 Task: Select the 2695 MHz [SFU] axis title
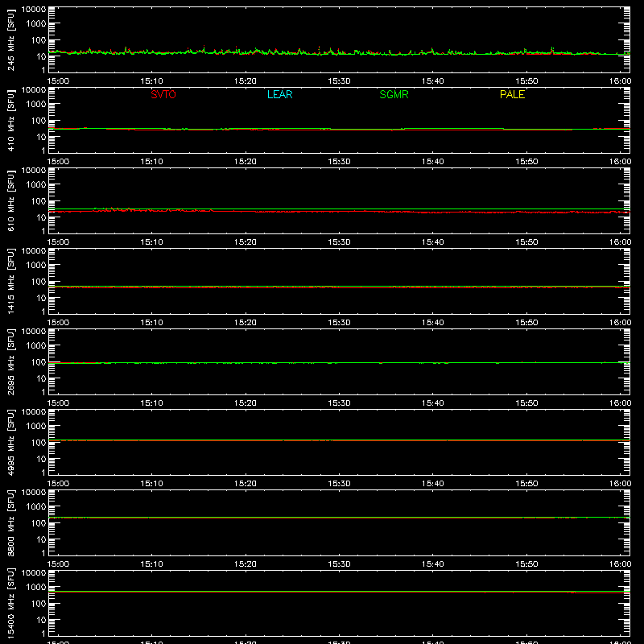10,361
